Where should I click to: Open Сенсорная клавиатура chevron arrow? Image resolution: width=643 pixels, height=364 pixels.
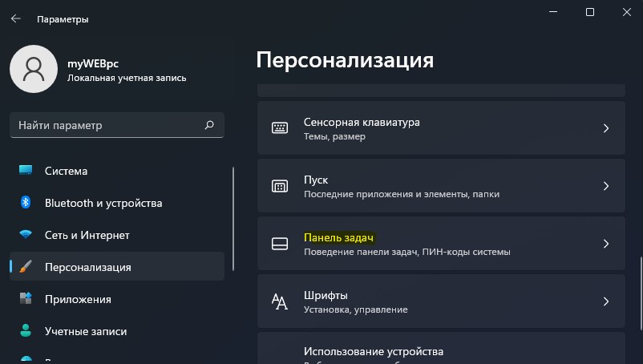[x=606, y=128]
